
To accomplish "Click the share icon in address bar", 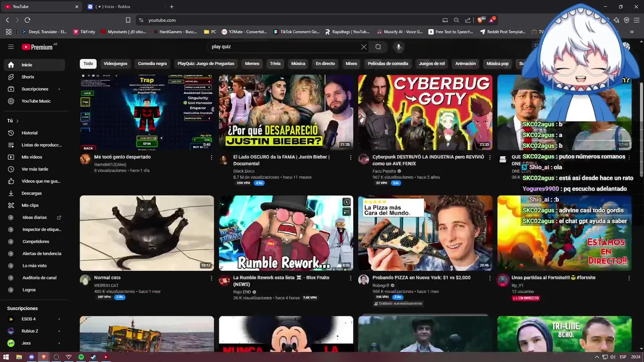I will pyautogui.click(x=468, y=20).
